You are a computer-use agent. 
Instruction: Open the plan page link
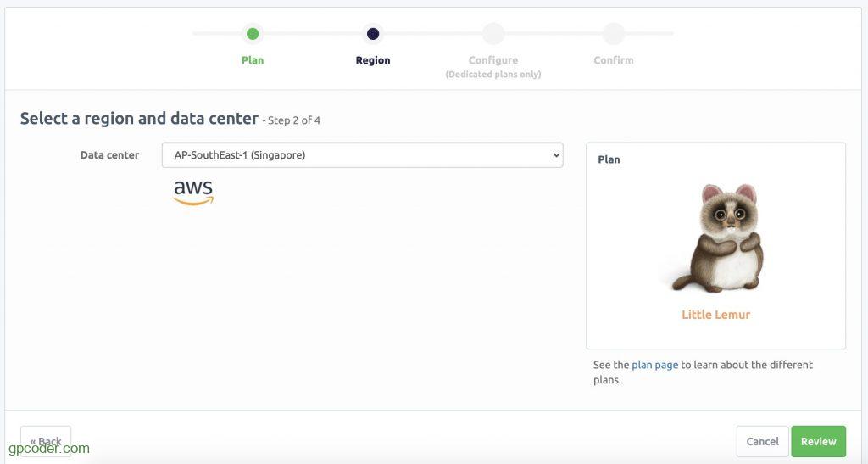654,365
